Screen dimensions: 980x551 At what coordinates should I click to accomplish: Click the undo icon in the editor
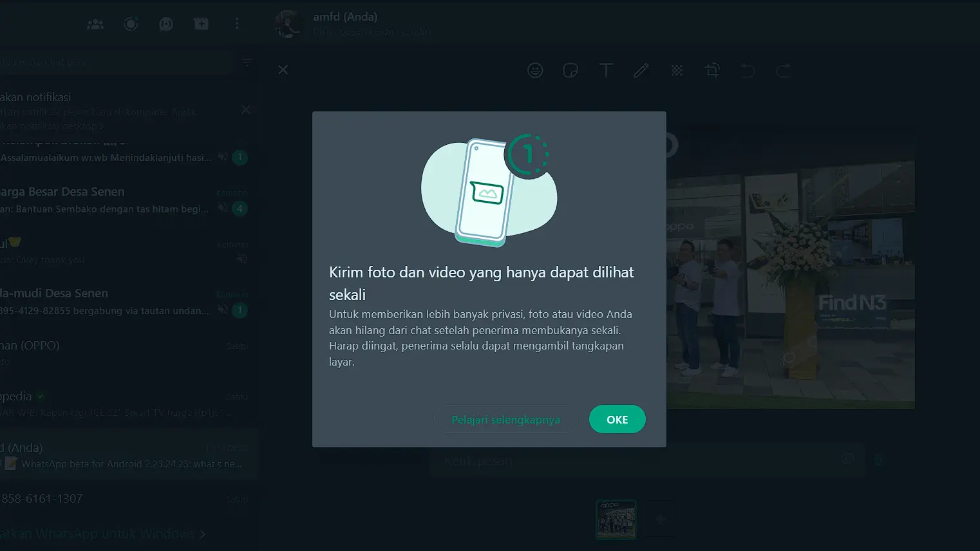coord(747,70)
